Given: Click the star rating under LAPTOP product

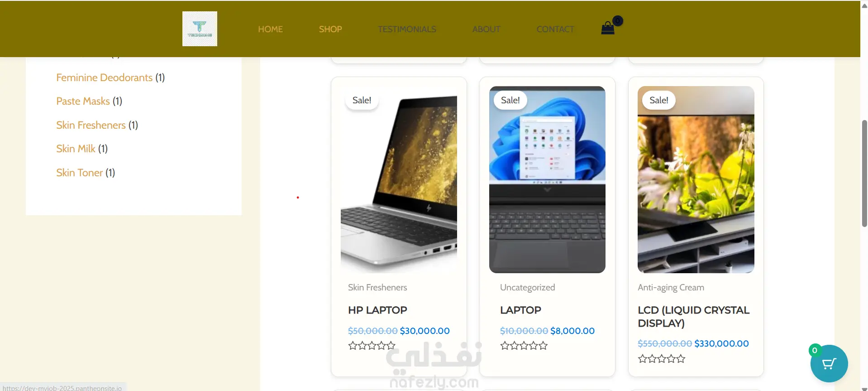Looking at the screenshot, I should coord(524,346).
